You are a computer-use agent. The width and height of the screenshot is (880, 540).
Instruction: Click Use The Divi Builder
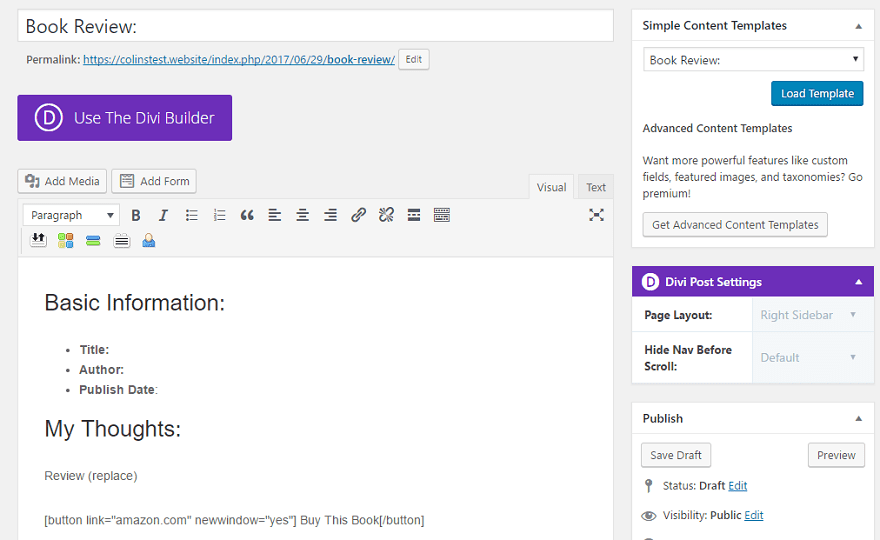pyautogui.click(x=124, y=118)
